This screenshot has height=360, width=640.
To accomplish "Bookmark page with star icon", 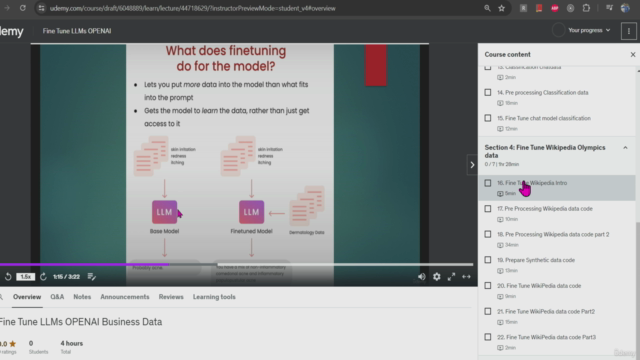I will (x=502, y=8).
